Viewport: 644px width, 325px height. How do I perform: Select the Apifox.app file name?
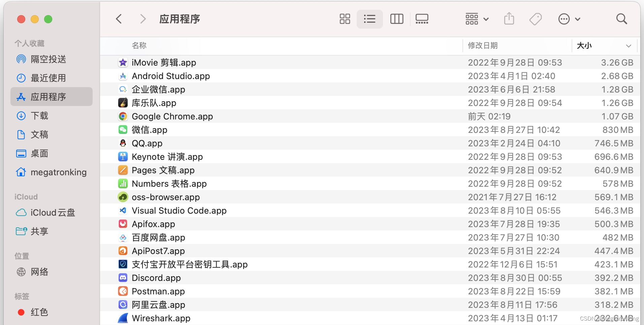coord(153,224)
